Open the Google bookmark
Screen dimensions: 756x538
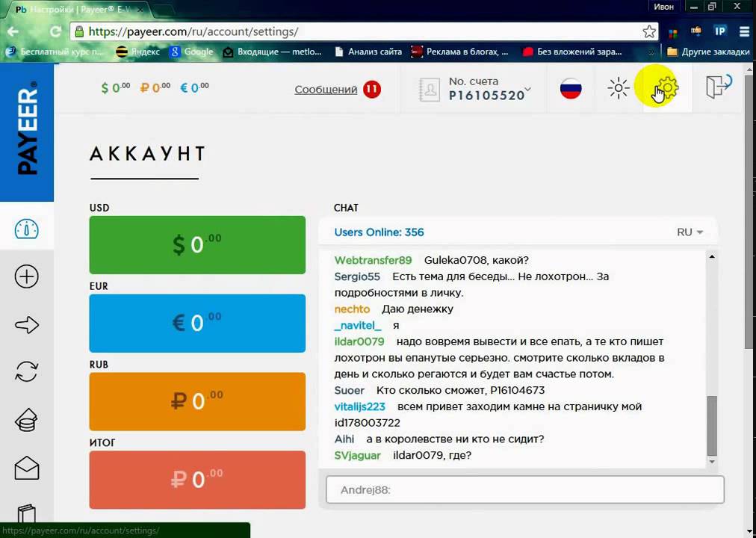tap(191, 52)
